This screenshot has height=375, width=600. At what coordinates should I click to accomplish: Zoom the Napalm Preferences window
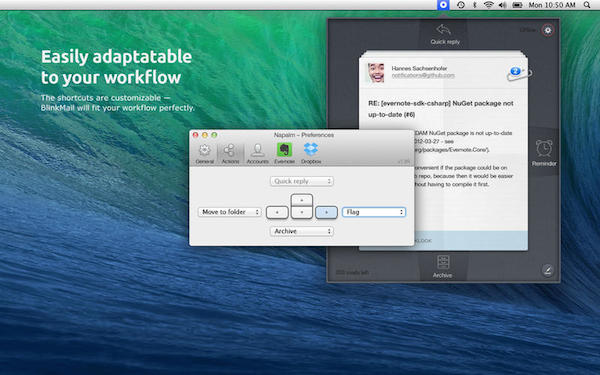[214, 135]
